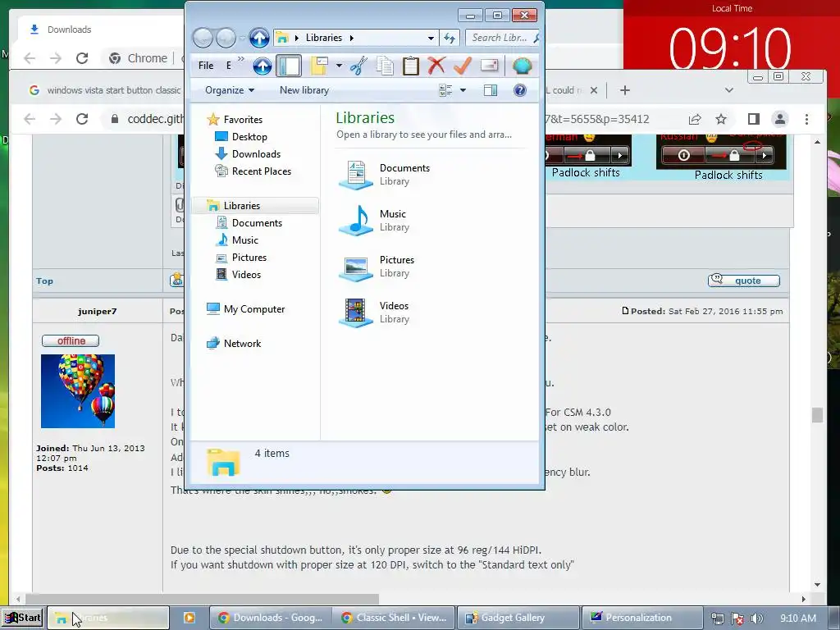Image resolution: width=840 pixels, height=630 pixels.
Task: Click the network tray icon
Action: pyautogui.click(x=717, y=619)
